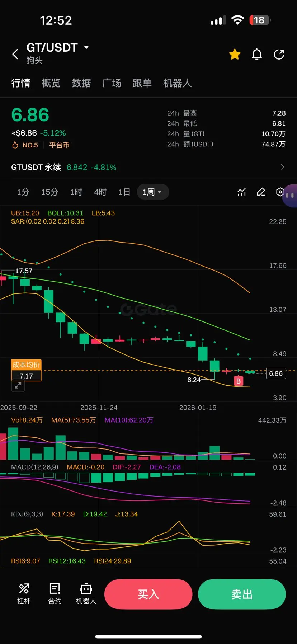
Task: Tap the cellular signal bars
Action: click(218, 20)
